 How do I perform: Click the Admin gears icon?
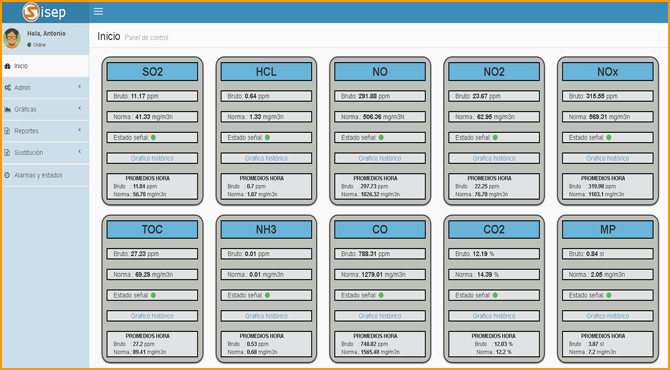click(7, 88)
